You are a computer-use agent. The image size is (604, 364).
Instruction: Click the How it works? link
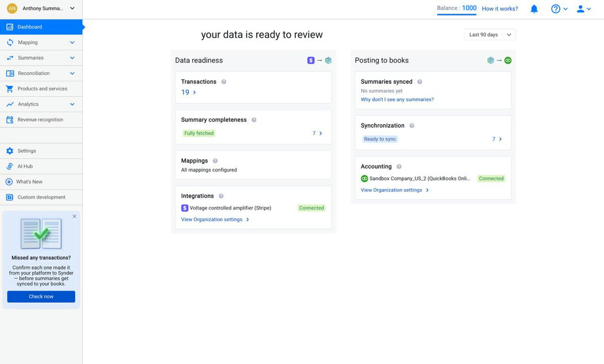point(500,9)
